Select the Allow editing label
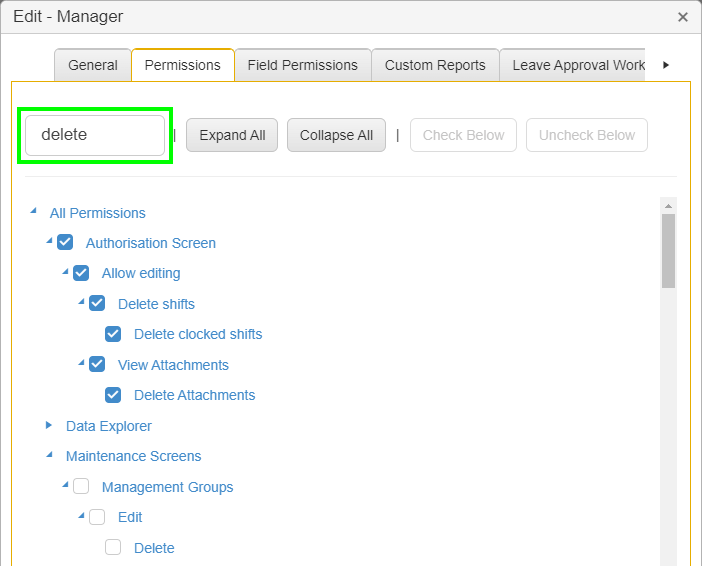Screen dimensions: 702x566 (141, 273)
